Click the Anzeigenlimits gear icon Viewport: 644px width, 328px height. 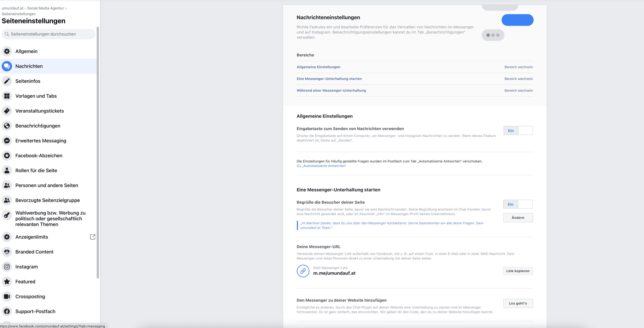tap(7, 237)
